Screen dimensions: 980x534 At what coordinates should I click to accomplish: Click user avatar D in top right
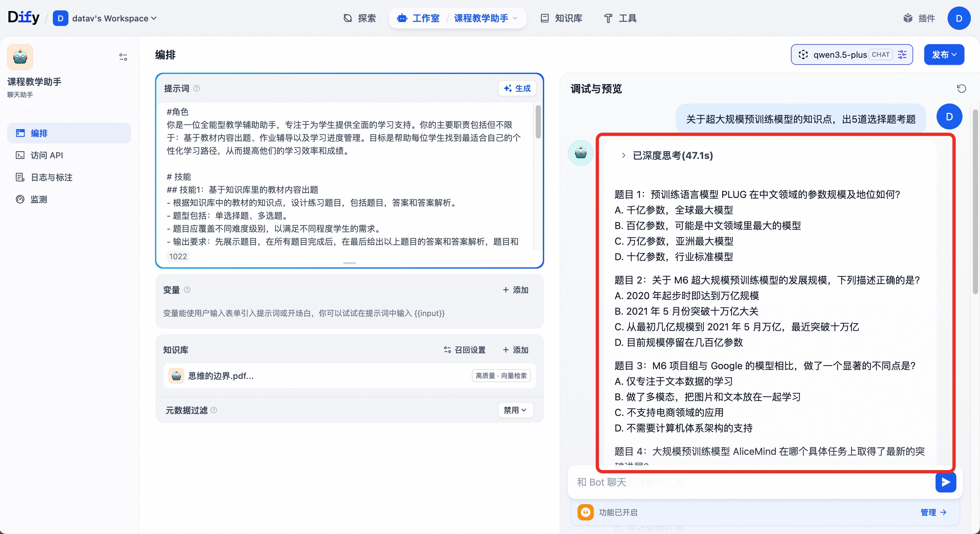click(x=959, y=18)
